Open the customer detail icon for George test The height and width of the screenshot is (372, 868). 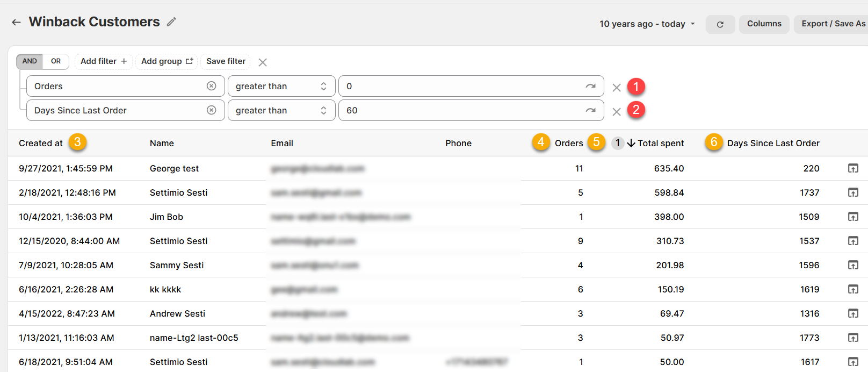click(x=853, y=168)
